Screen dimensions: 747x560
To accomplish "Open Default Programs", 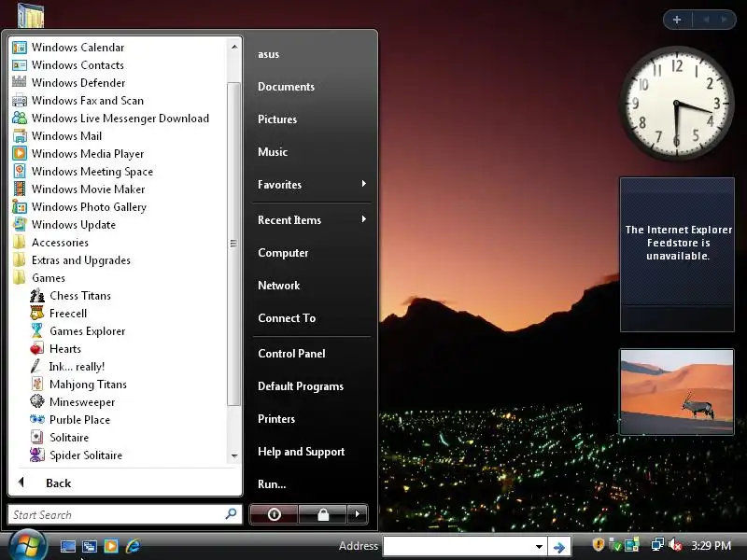I will coord(300,386).
